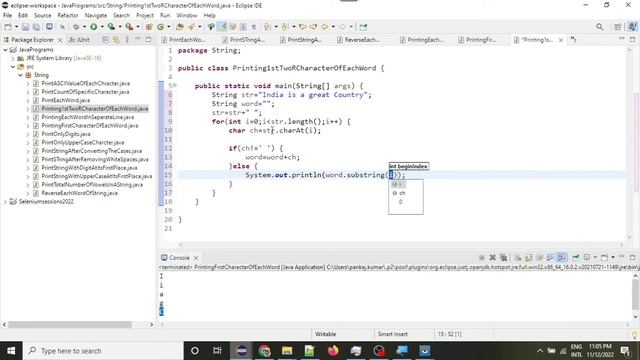Click the Save All toolbar icon
This screenshot has height=360, width=640.
click(36, 27)
